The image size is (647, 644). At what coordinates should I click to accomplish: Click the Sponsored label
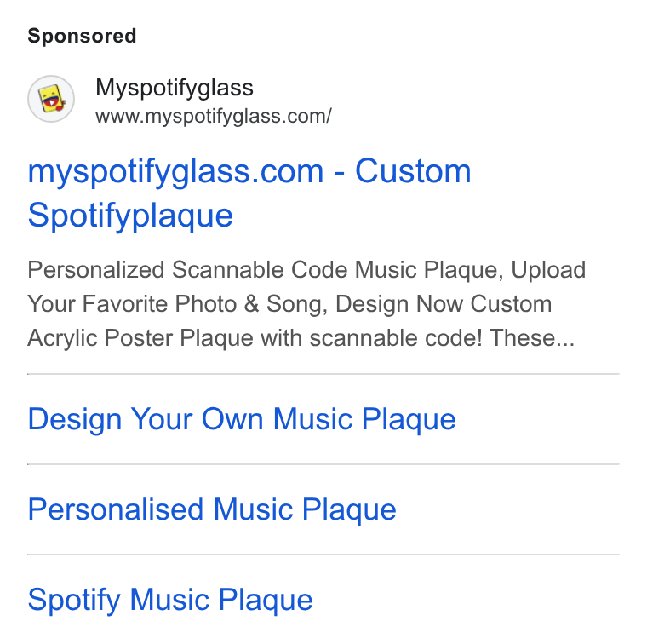coord(82,36)
